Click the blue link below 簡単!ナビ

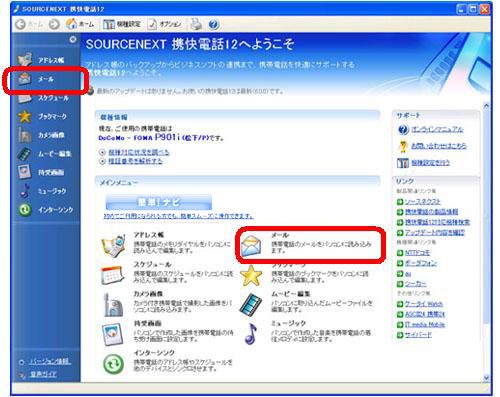point(178,216)
